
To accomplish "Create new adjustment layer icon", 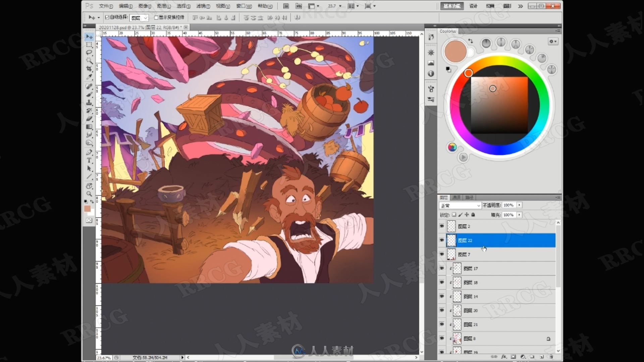I will [x=523, y=357].
